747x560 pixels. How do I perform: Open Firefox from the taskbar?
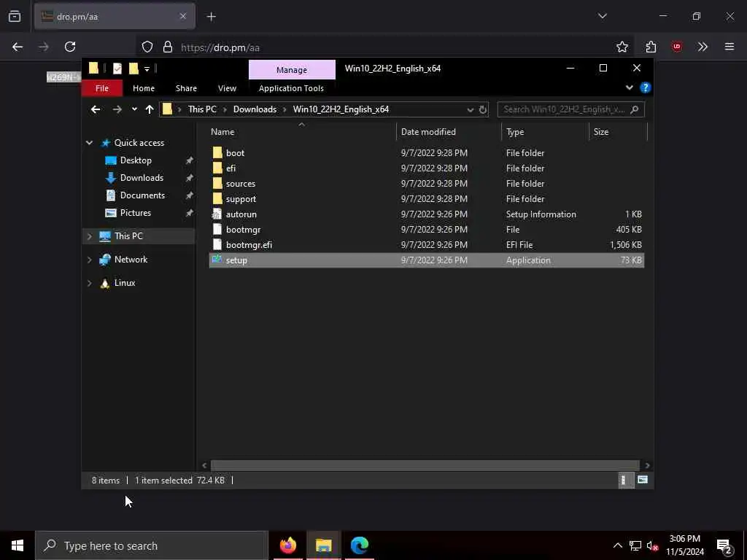click(x=287, y=545)
